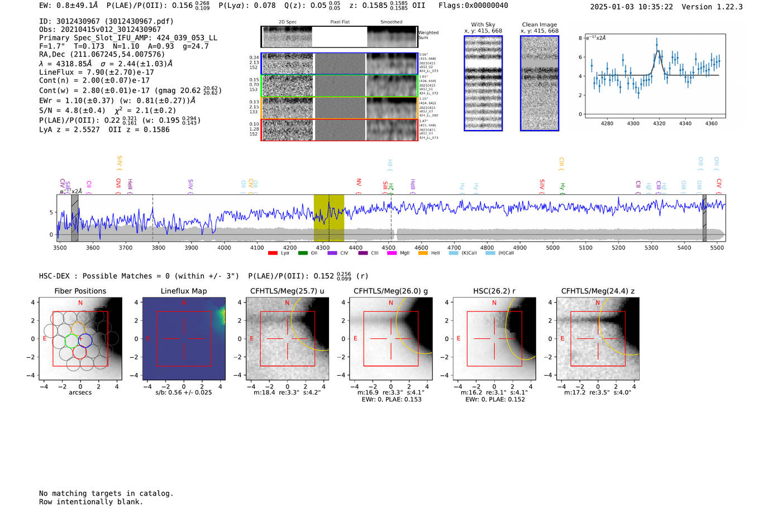The width and height of the screenshot is (782, 532).
Task: Click the '2D Spec' column header
Action: pos(288,22)
